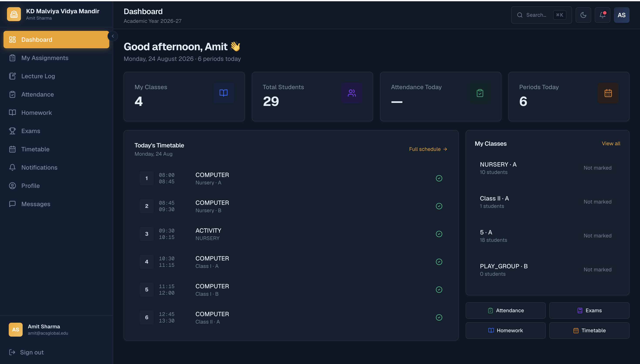The width and height of the screenshot is (640, 364).
Task: Focus the Search field
Action: (541, 15)
